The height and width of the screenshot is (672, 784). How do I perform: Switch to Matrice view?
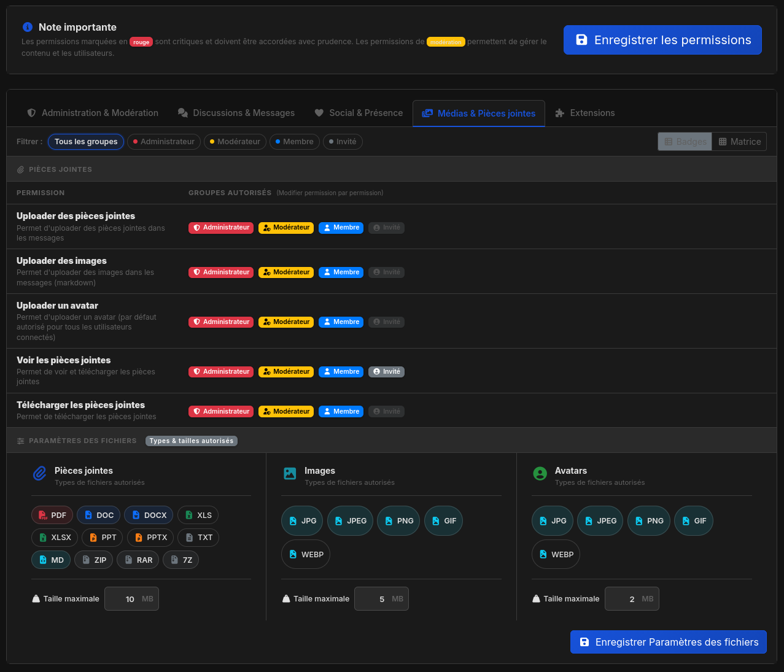point(739,142)
